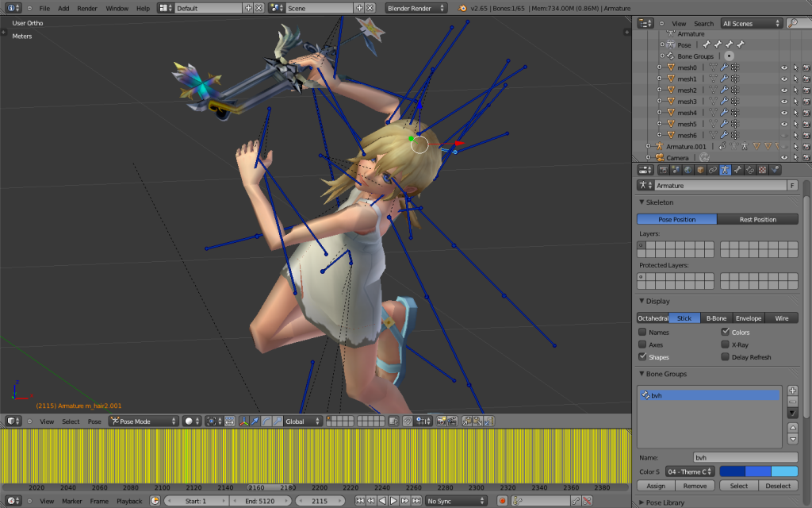This screenshot has height=508, width=812.
Task: Open the Bone properties tab
Action: tap(738, 170)
